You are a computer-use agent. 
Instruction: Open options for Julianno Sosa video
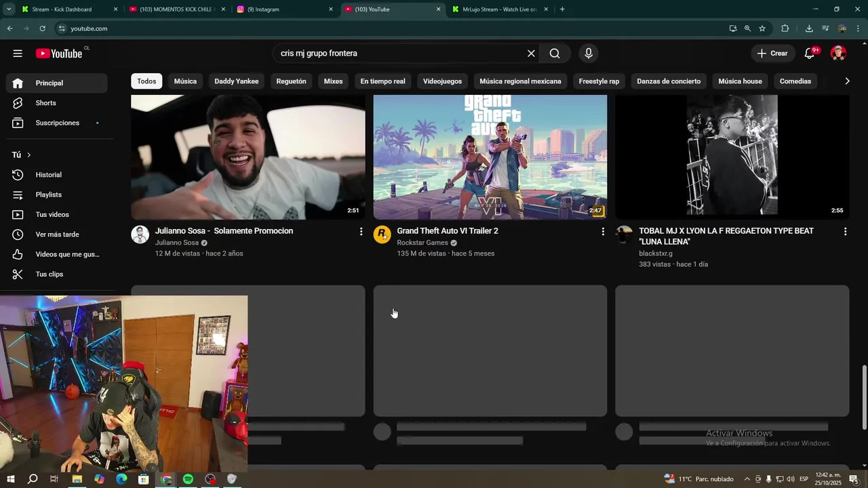(x=361, y=232)
